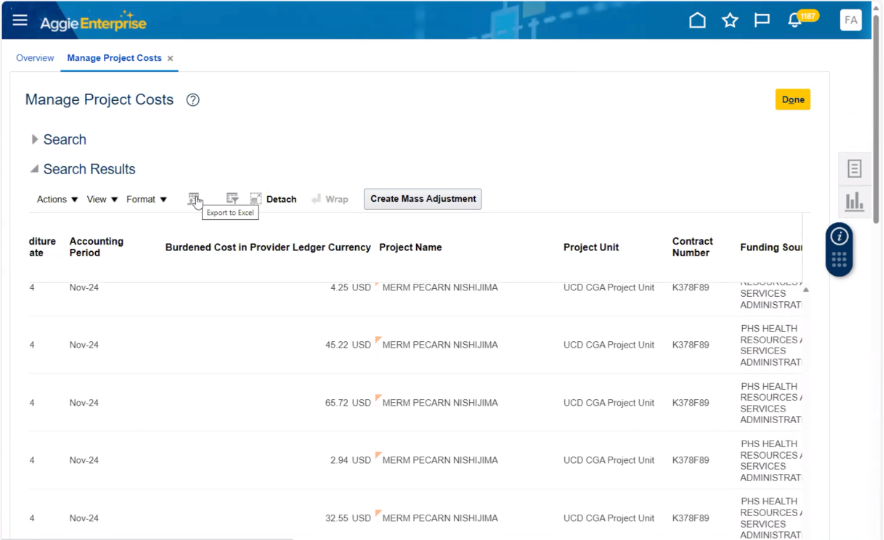Screen dimensions: 884x540
Task: Click the Query By Example filter icon
Action: coord(232,199)
